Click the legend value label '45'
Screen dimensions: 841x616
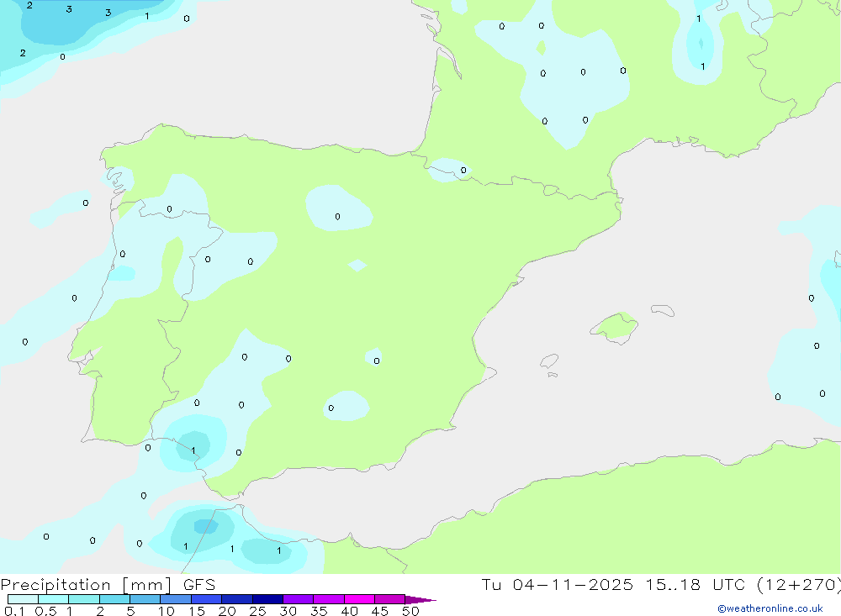[380, 611]
